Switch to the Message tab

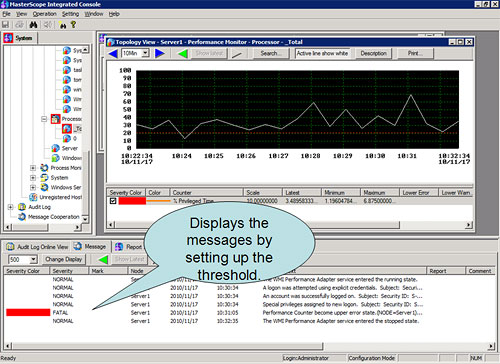coord(90,247)
